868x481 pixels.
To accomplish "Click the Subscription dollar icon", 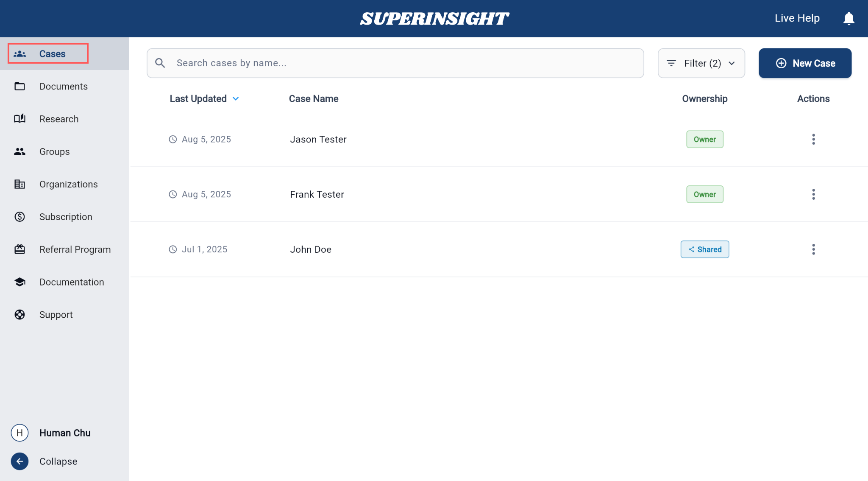I will [x=19, y=217].
